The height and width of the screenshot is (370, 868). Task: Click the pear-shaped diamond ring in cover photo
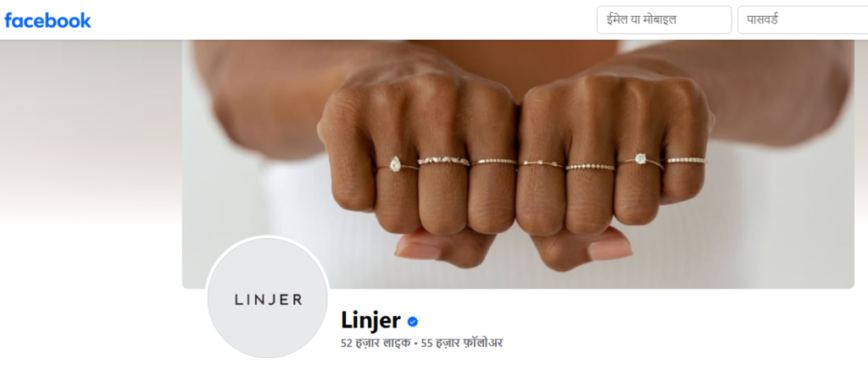397,164
